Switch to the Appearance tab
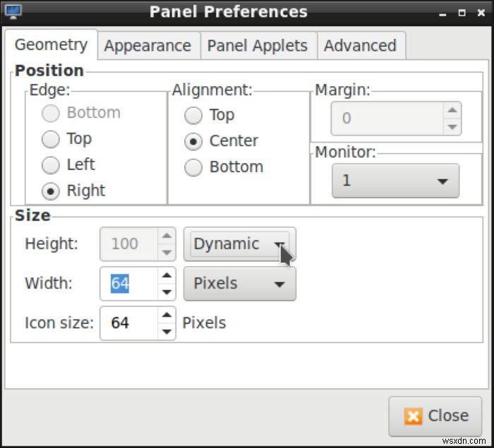This screenshot has width=494, height=448. coord(147,46)
